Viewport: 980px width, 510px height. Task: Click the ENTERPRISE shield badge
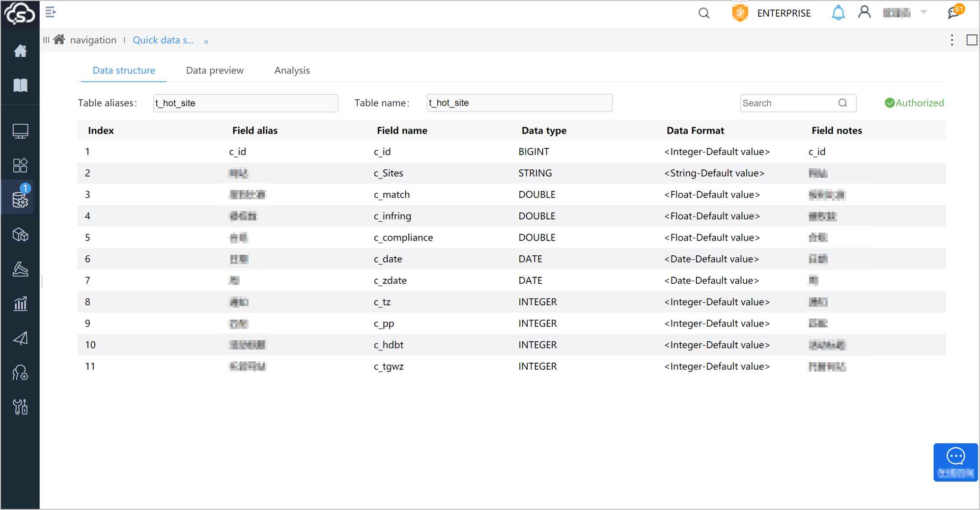pos(740,13)
